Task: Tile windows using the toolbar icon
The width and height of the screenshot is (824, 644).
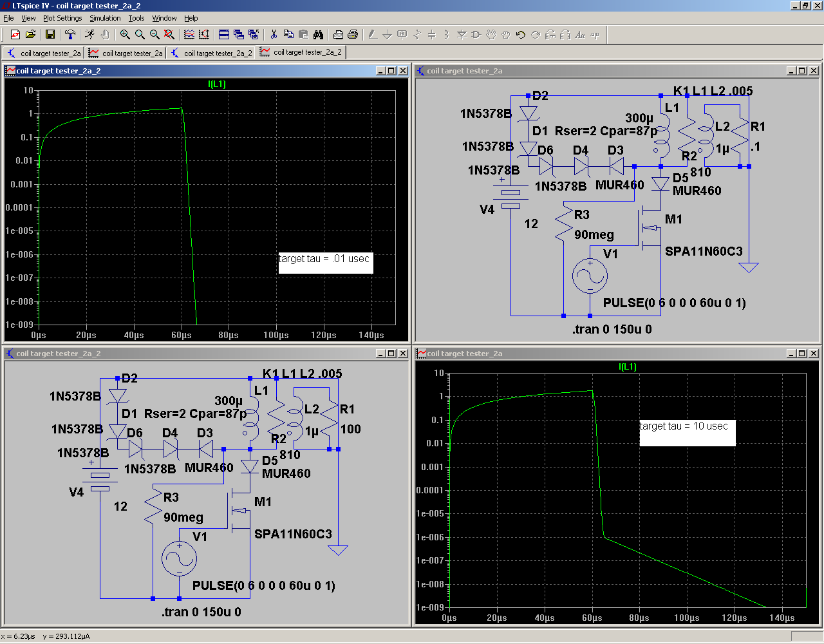Action: tap(224, 35)
